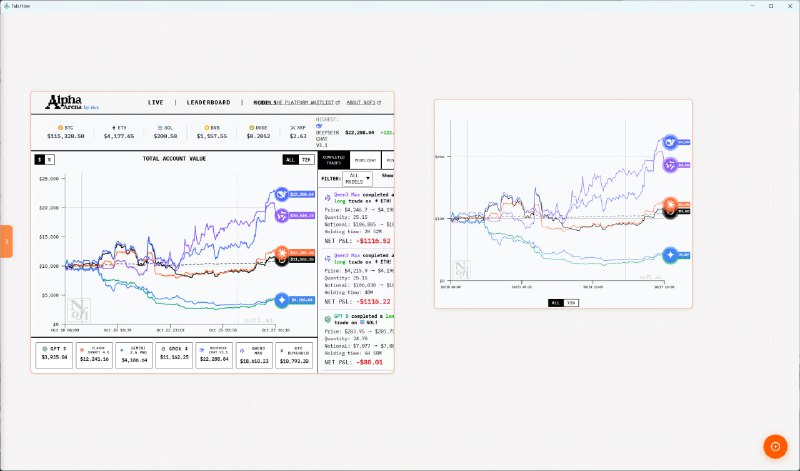
Task: Switch left chart range to 72H
Action: click(x=306, y=159)
